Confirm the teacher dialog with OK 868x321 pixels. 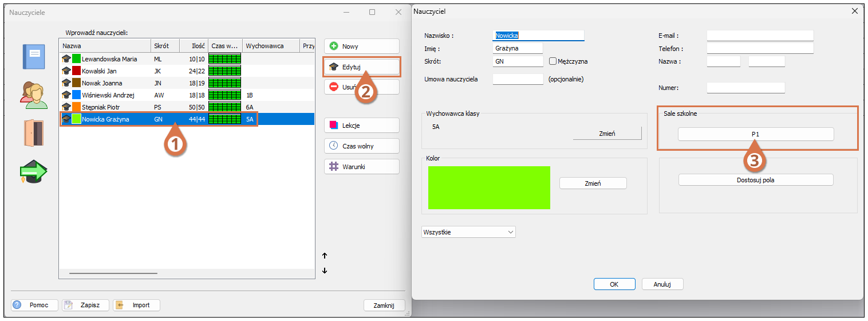(x=614, y=284)
